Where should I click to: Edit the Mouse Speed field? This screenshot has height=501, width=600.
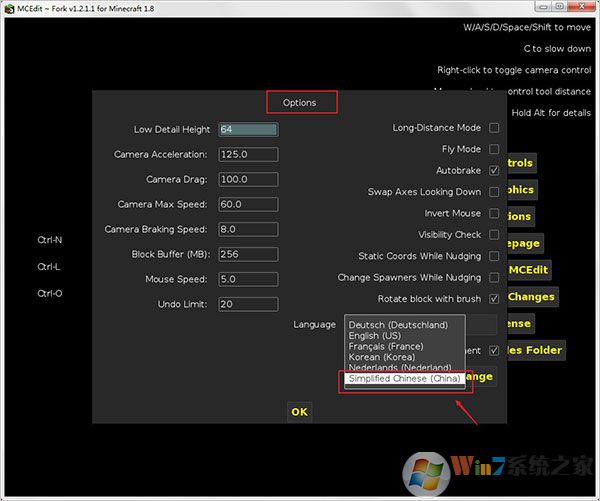[x=247, y=279]
